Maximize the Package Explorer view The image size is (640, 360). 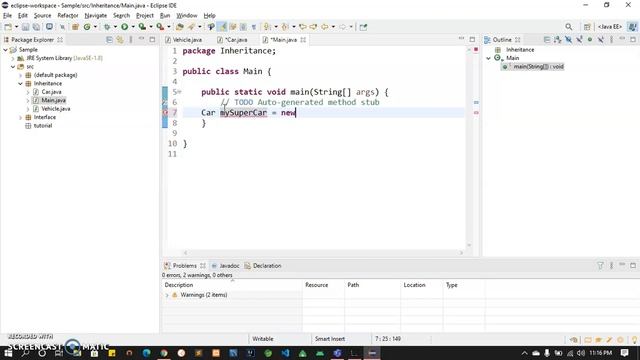click(x=152, y=40)
